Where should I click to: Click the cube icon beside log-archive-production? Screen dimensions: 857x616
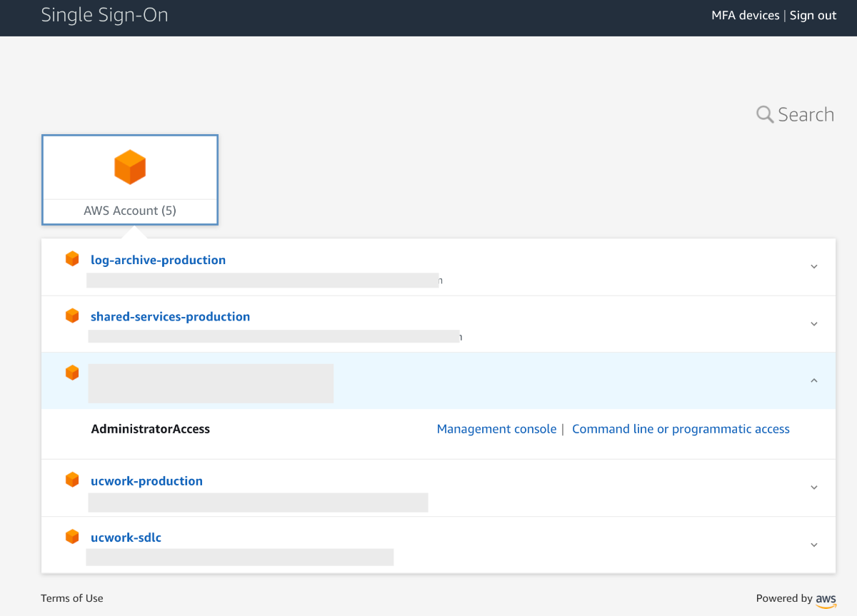(72, 259)
